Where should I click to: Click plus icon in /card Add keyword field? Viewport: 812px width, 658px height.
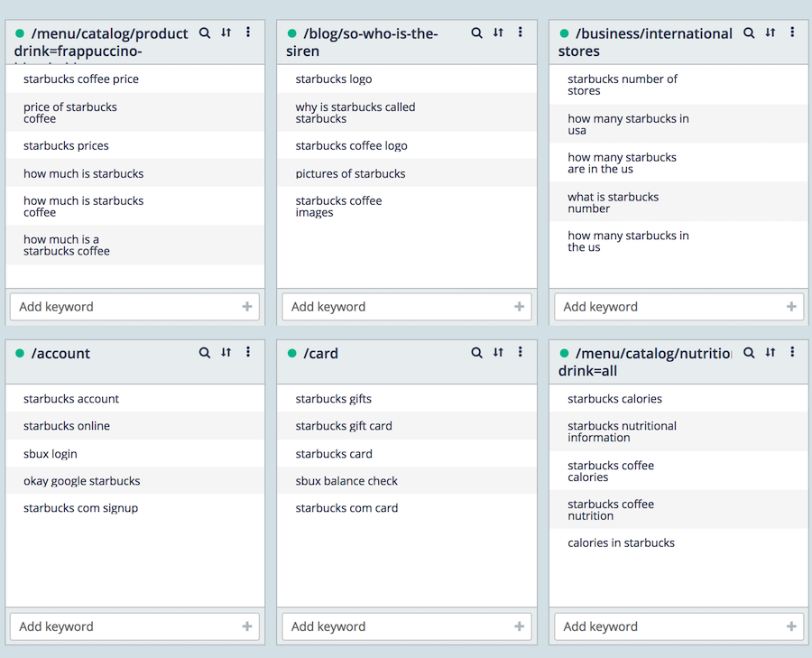(x=519, y=626)
